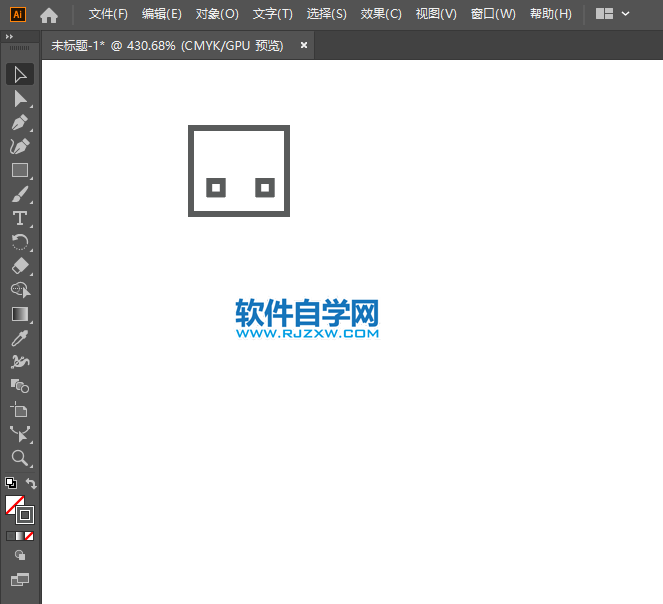The width and height of the screenshot is (663, 604).
Task: Click the Ai application logo
Action: (x=17, y=14)
